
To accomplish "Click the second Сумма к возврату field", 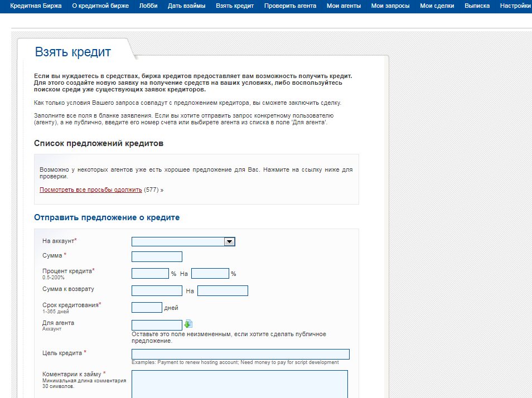I will tap(223, 291).
